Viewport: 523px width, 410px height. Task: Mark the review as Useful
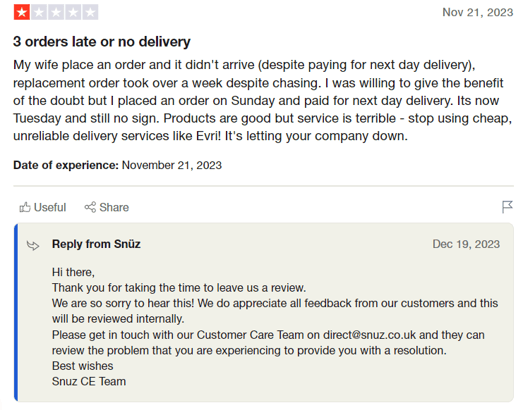43,207
